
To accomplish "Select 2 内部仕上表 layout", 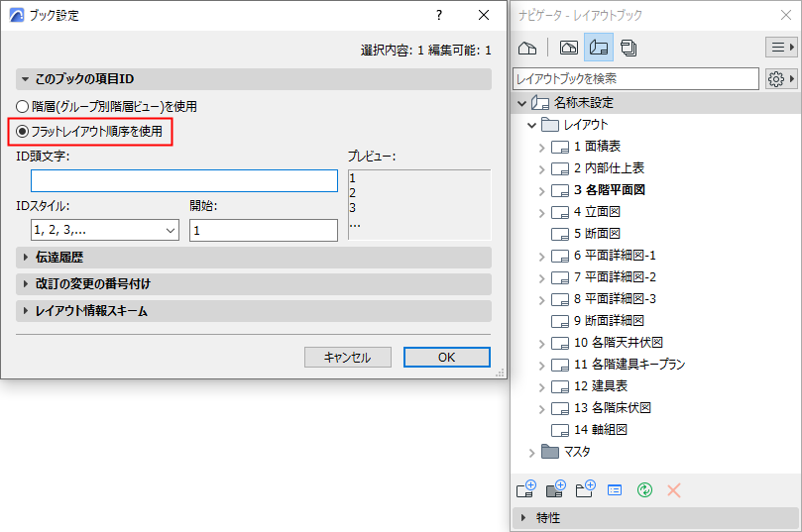I will (x=609, y=168).
